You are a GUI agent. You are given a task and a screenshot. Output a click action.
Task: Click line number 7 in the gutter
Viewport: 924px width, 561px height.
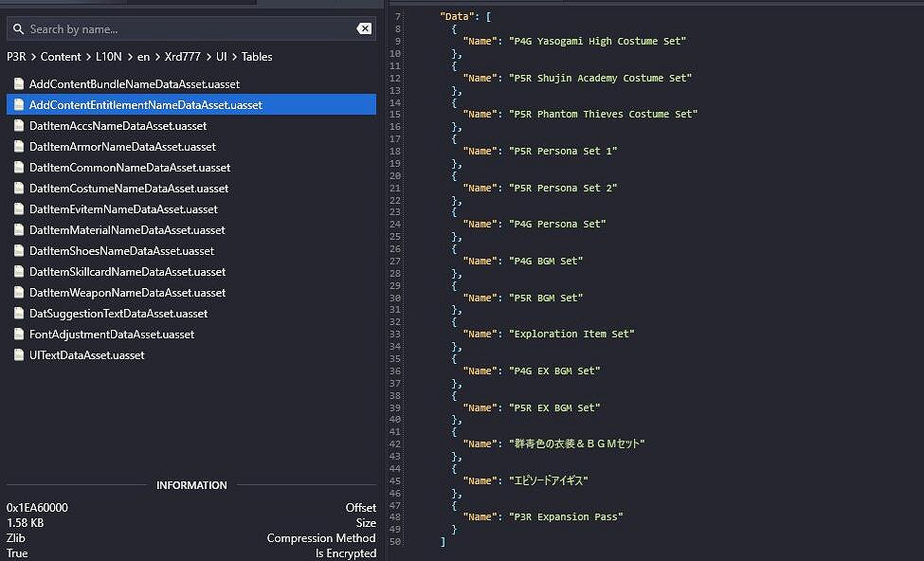(398, 17)
